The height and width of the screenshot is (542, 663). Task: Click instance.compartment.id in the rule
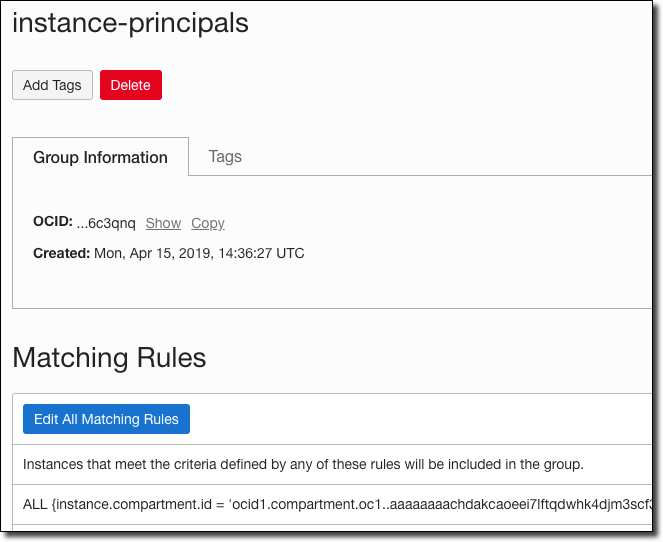140,503
